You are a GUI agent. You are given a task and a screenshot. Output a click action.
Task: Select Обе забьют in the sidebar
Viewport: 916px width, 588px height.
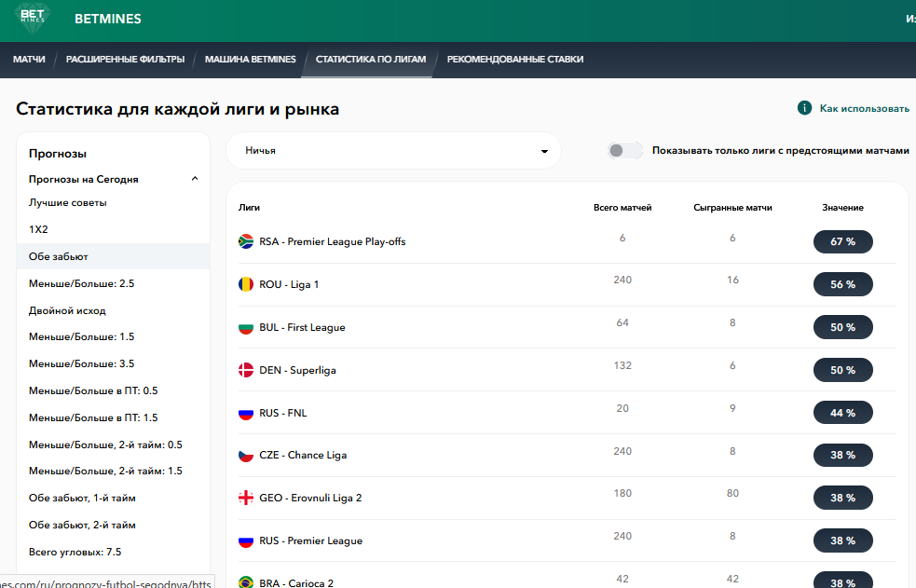pos(59,256)
